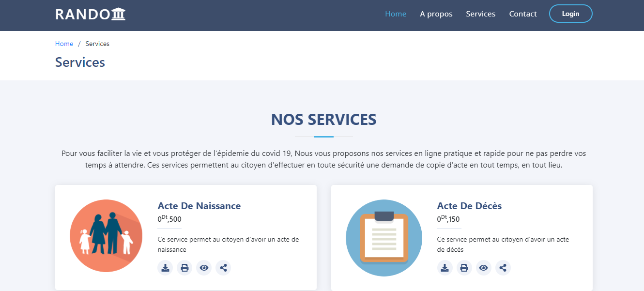Viewport: 644px width, 291px height.
Task: Select the Acte De Naissance title
Action: tap(199, 206)
